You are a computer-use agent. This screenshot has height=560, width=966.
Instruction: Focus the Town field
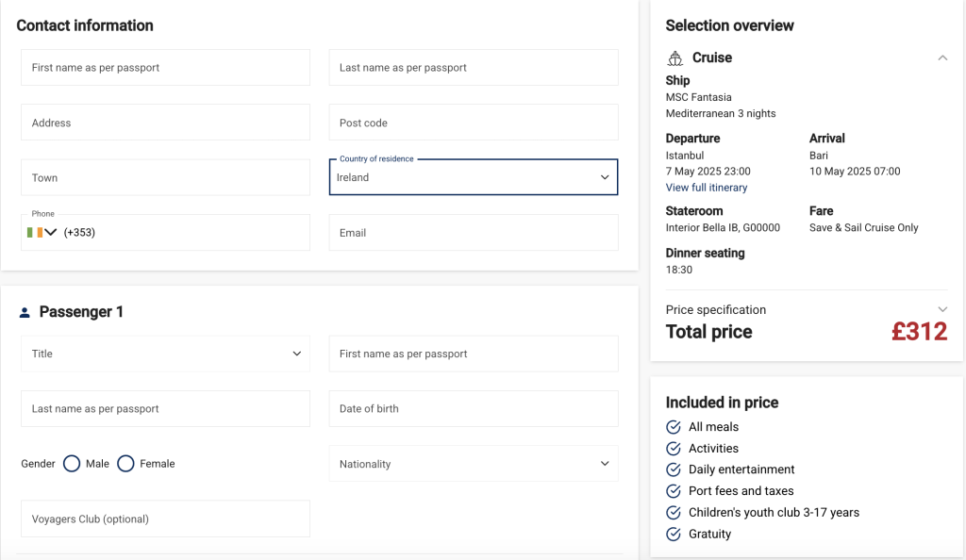click(x=165, y=177)
